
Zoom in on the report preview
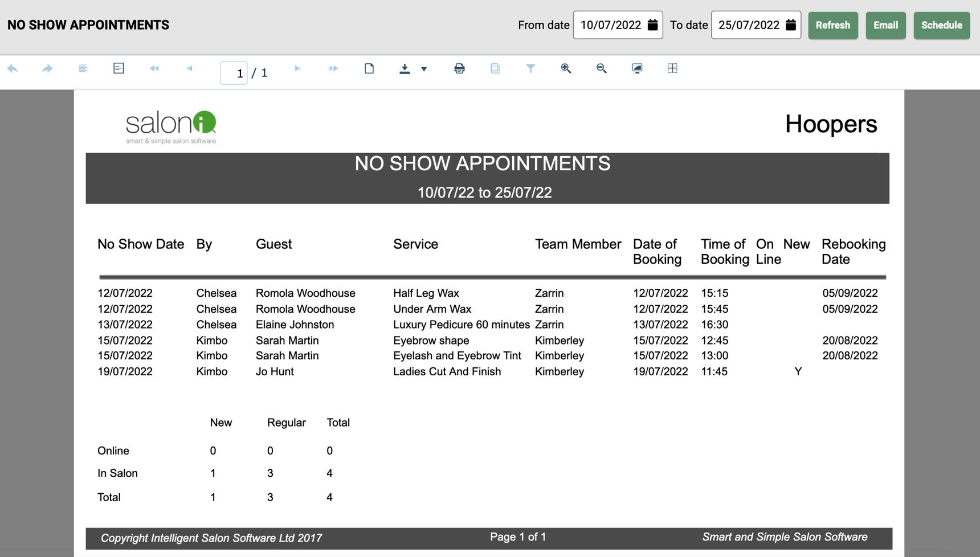coord(566,68)
